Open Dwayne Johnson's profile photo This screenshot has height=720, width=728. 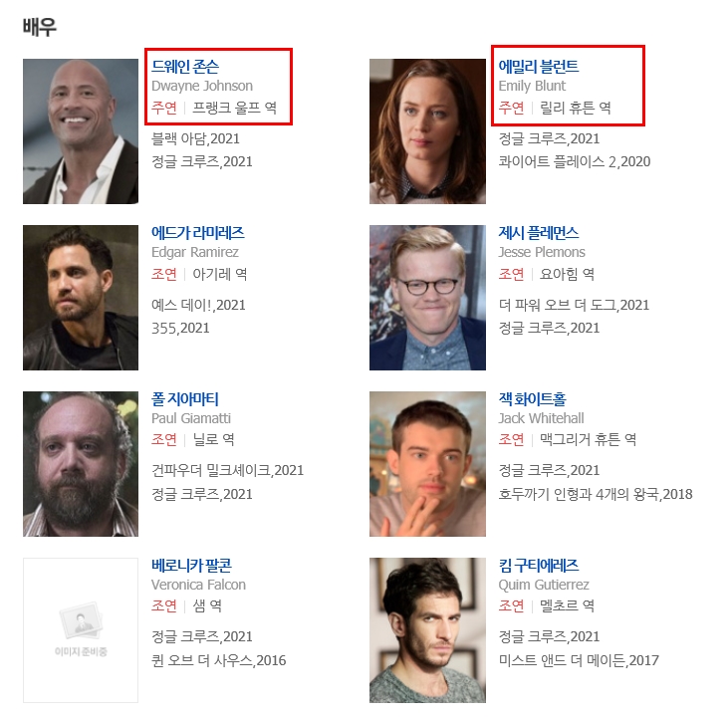point(81,131)
